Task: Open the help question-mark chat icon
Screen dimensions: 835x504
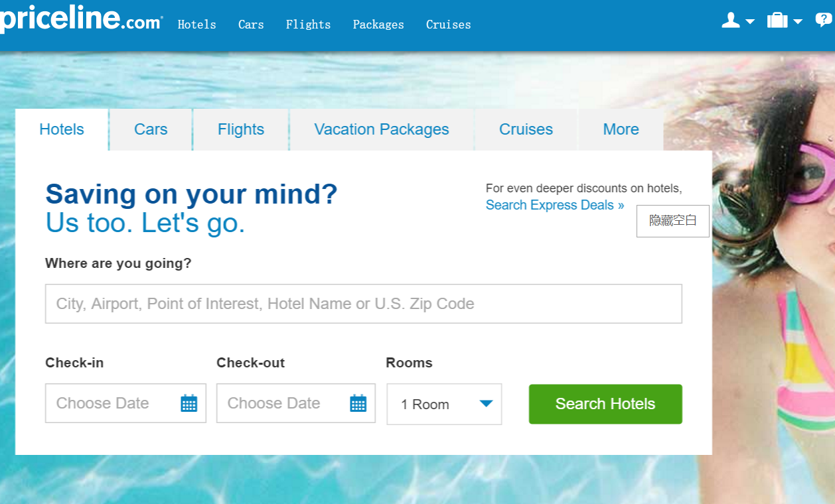Action: [x=824, y=21]
